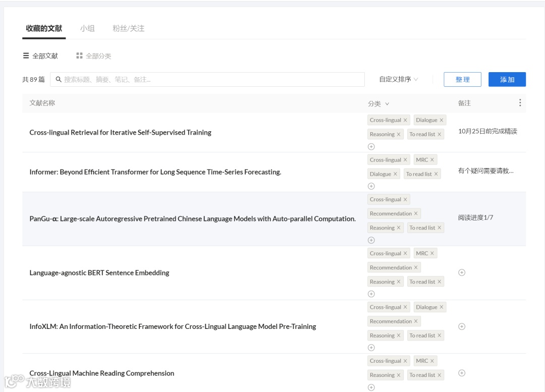The height and width of the screenshot is (392, 545).
Task: Open the Informer: Beyond Efficient Transformer paper
Action: 155,172
